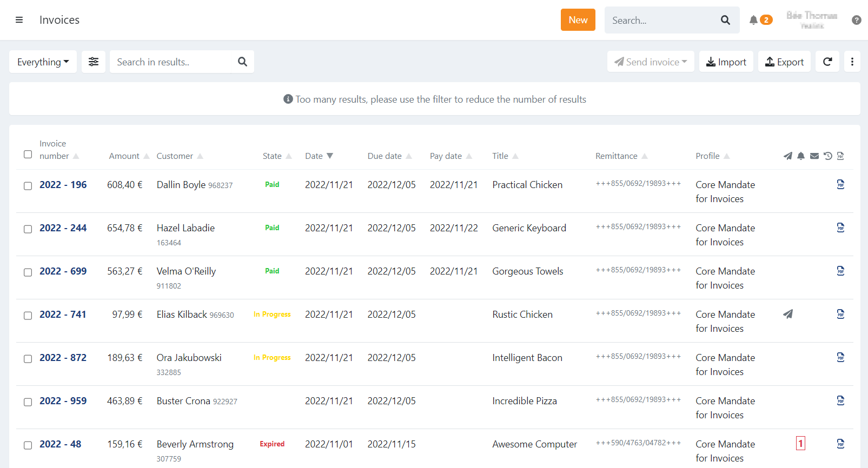The width and height of the screenshot is (868, 468).
Task: Open the advanced filter sliders icon
Action: click(x=94, y=62)
